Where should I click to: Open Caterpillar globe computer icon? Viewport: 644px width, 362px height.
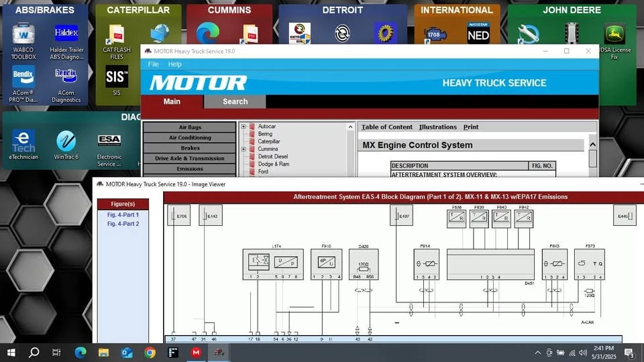pos(160,34)
